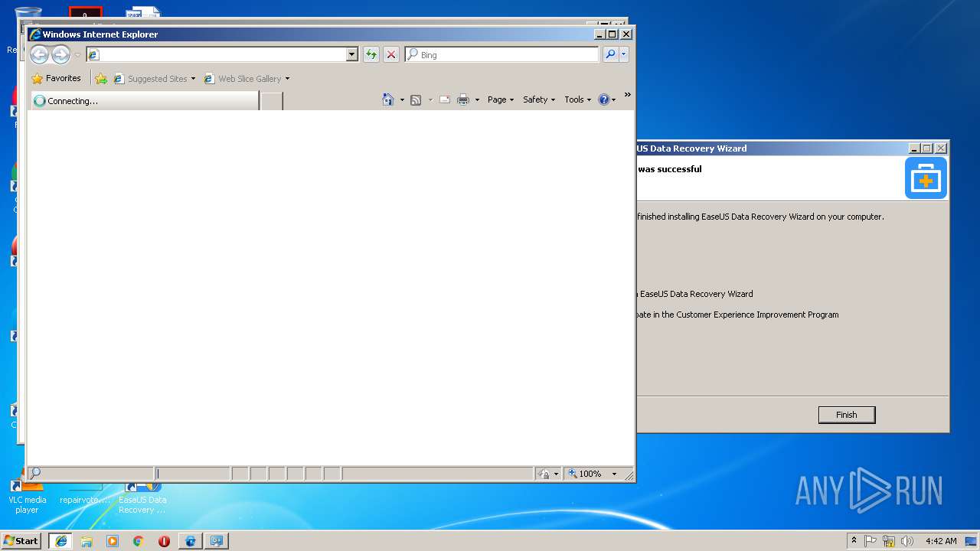Open Windows Explorer folder taskbar icon
This screenshot has height=551, width=980.
(x=87, y=540)
